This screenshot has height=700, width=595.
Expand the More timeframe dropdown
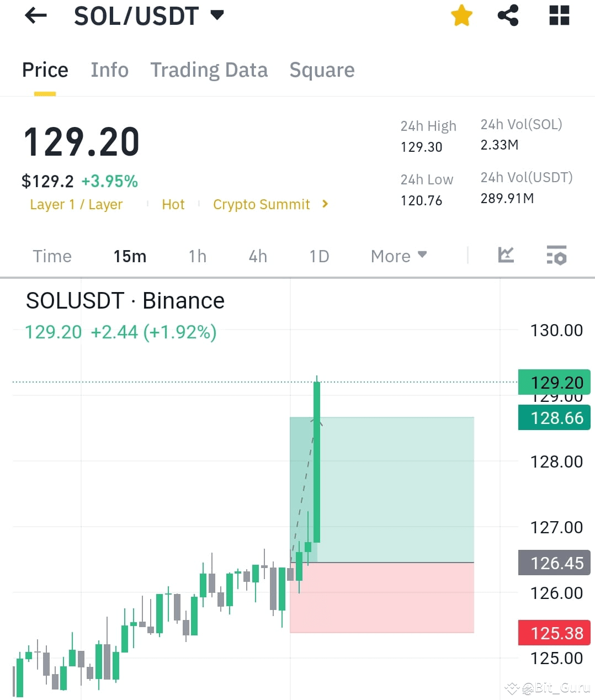(x=399, y=256)
